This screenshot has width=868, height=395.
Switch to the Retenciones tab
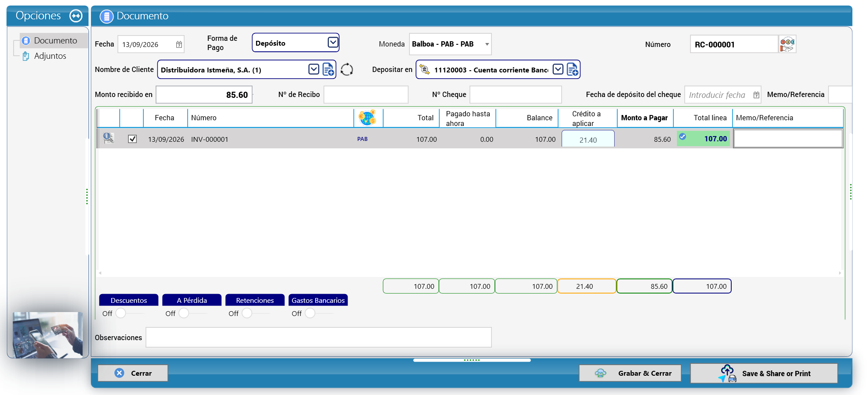255,300
